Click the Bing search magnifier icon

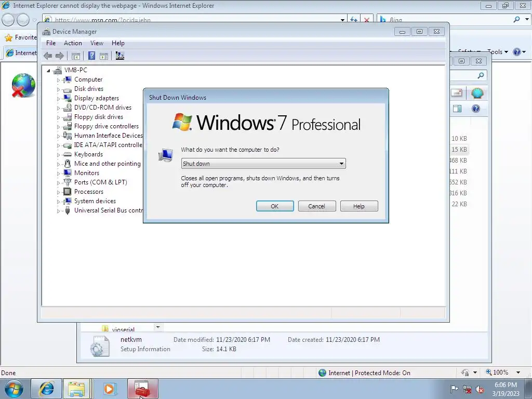517,20
